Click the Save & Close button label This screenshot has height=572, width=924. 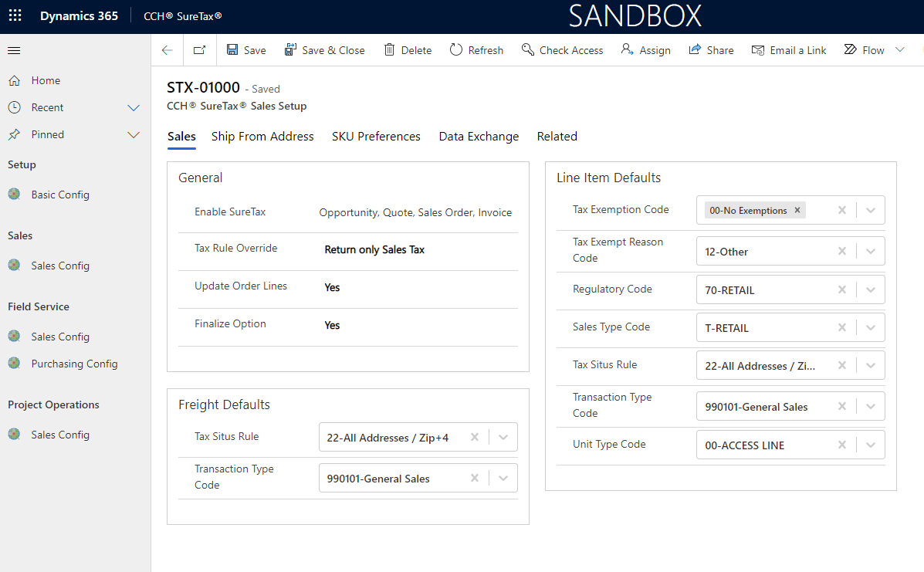(x=333, y=51)
